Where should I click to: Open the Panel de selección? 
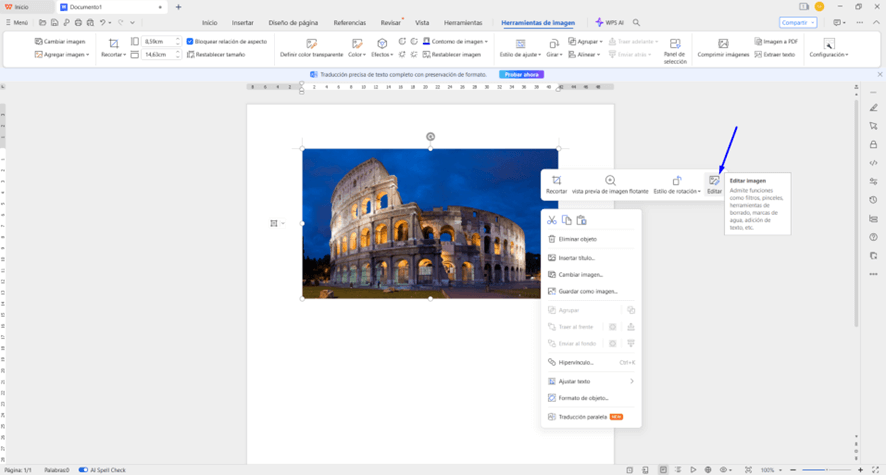tap(675, 48)
